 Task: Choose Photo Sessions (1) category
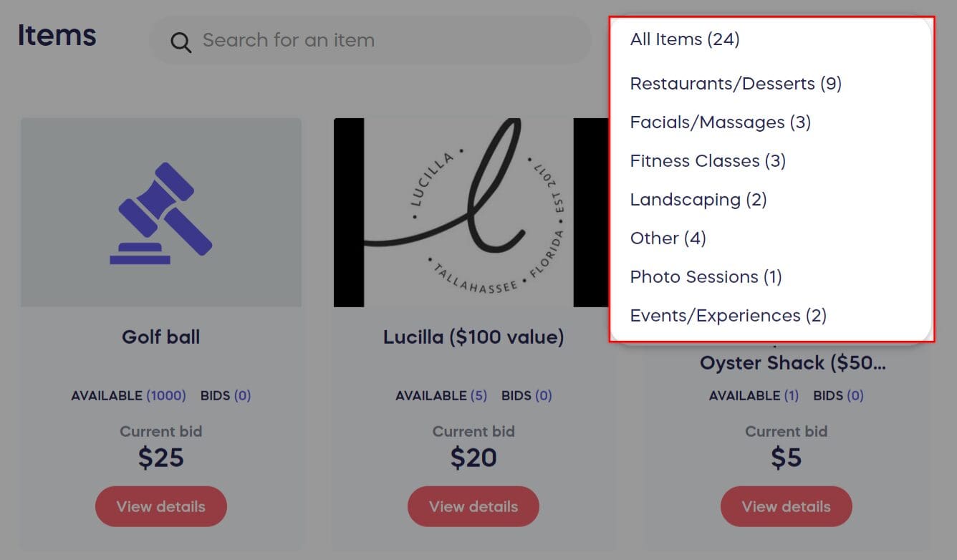tap(705, 277)
